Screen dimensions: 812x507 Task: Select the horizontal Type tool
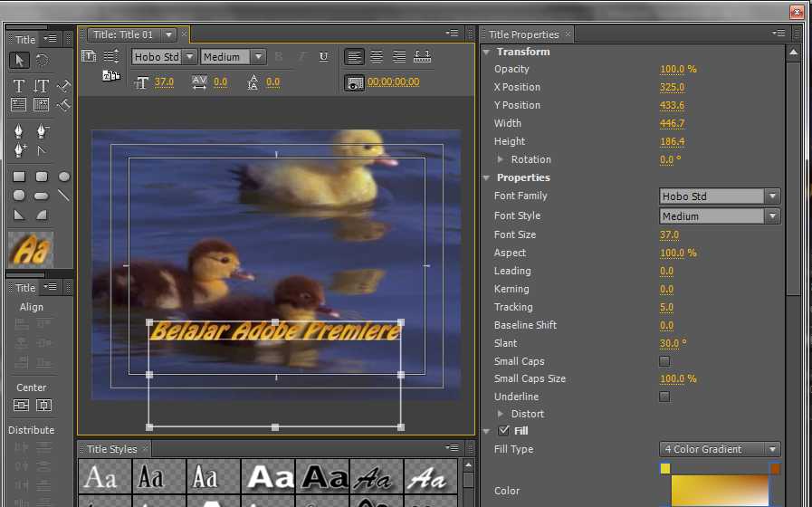pyautogui.click(x=19, y=85)
